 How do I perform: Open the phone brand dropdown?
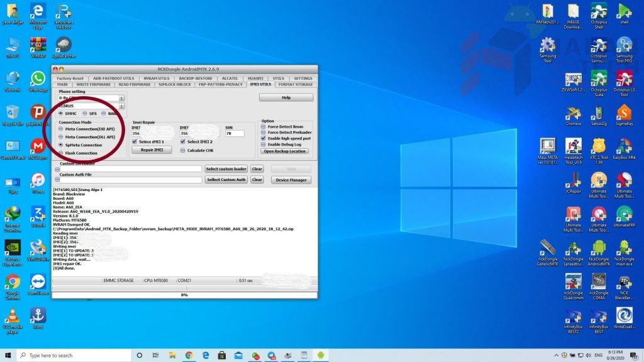(x=121, y=98)
